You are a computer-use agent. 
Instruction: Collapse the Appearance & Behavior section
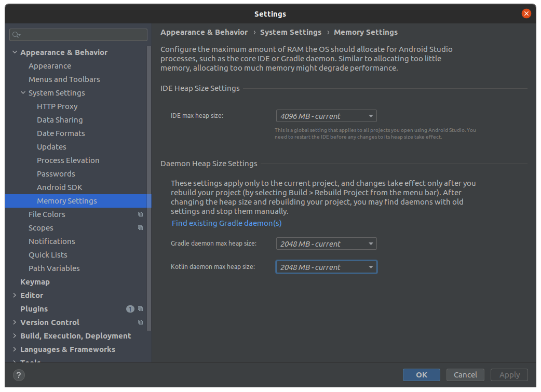15,52
